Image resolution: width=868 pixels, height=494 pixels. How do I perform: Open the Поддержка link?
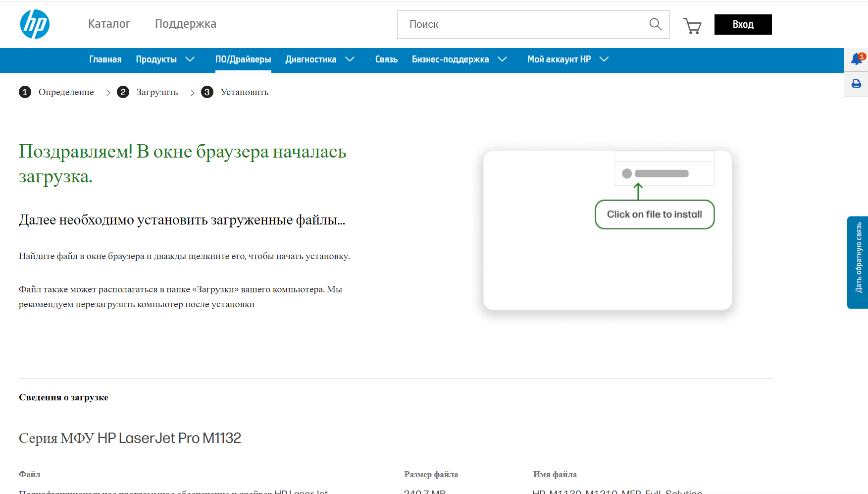pos(186,24)
